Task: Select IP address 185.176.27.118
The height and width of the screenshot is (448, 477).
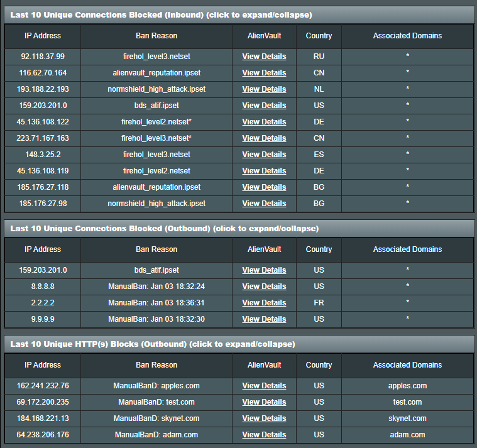Action: click(x=43, y=187)
